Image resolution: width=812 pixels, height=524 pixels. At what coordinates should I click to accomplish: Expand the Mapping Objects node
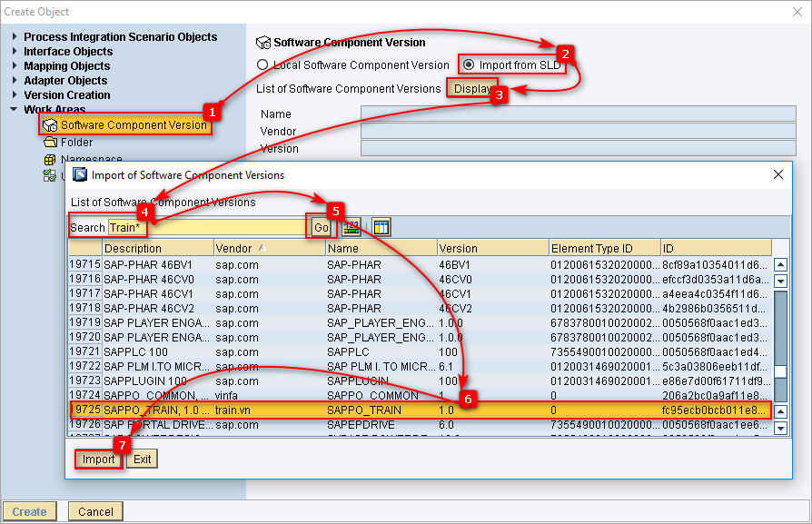pyautogui.click(x=15, y=66)
